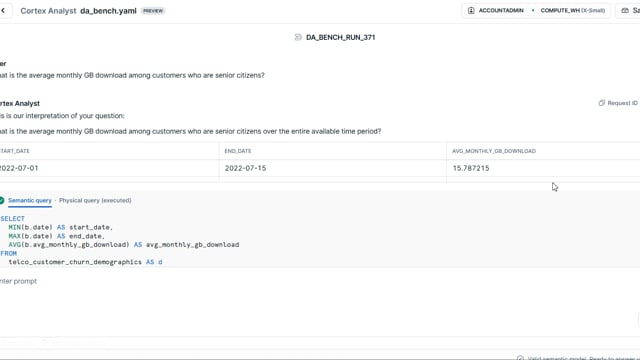Click the user question about senior citizens
Viewport: 640px width, 360px height.
click(132, 76)
